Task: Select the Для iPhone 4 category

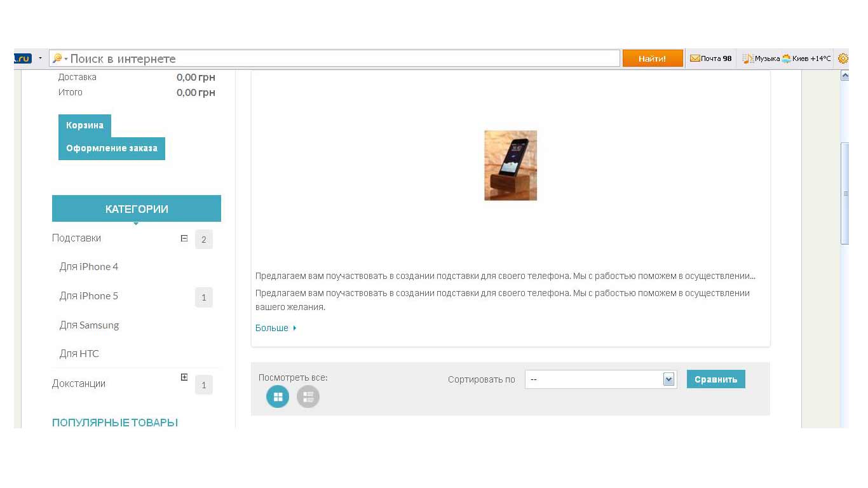Action: click(x=89, y=267)
